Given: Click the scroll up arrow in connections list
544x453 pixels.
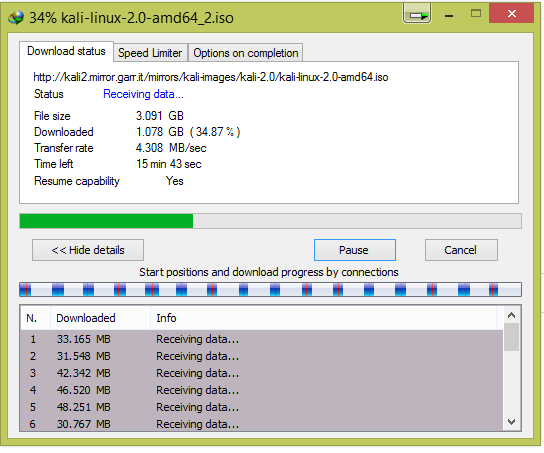Looking at the screenshot, I should tap(511, 315).
